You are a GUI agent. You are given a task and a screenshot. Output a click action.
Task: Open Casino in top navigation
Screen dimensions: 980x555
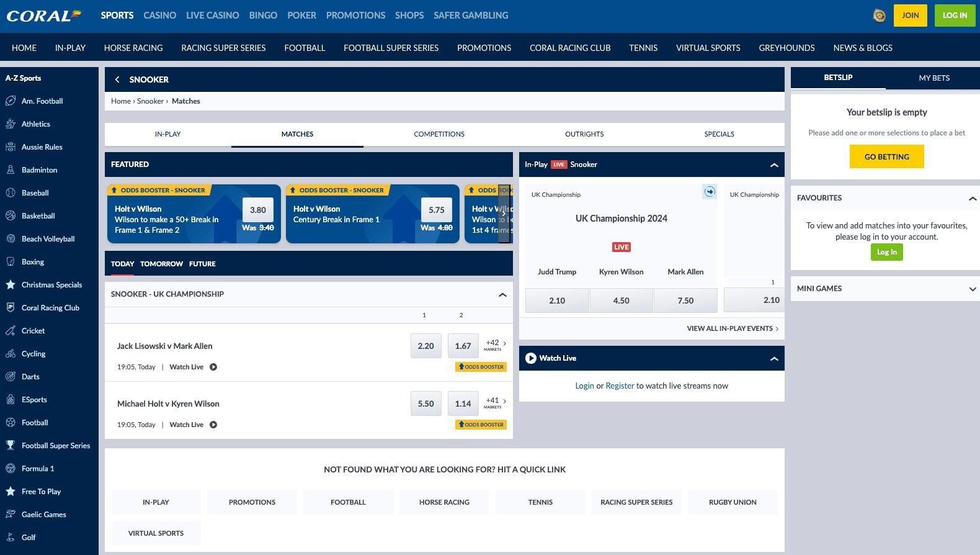160,16
